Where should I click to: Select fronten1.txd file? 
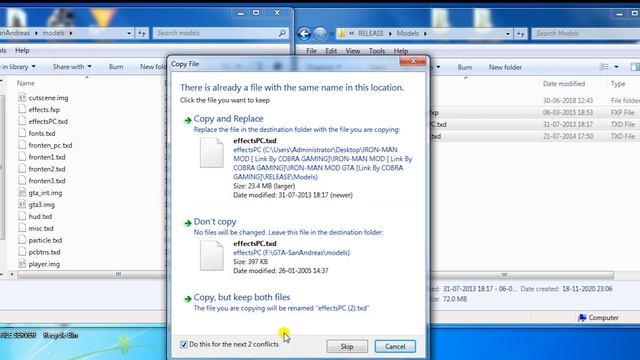pos(47,157)
